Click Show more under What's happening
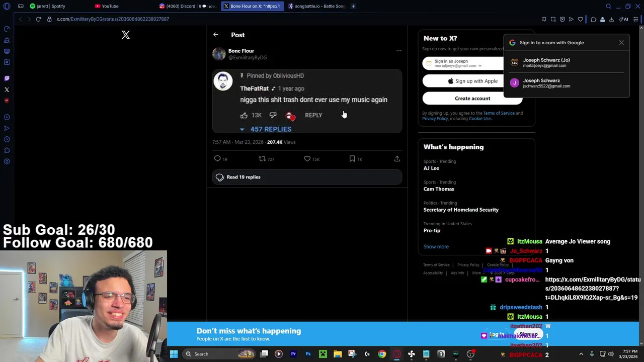Screen dimensions: 644x362 click(436, 246)
